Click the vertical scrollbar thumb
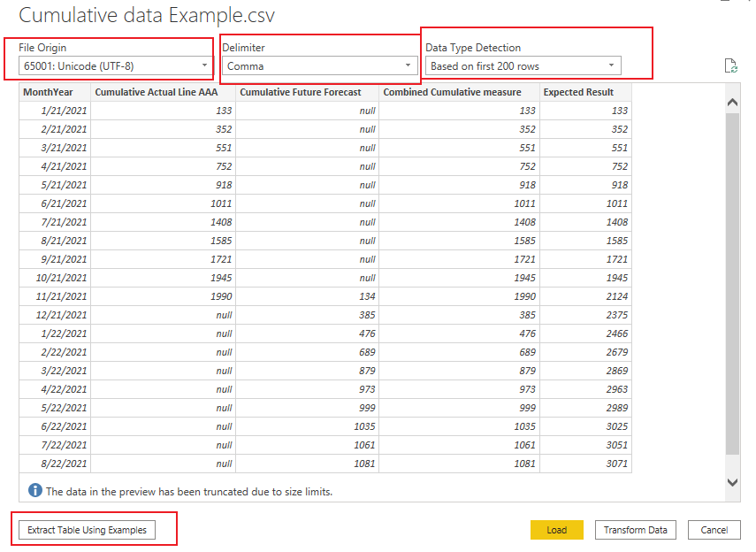 click(732, 284)
